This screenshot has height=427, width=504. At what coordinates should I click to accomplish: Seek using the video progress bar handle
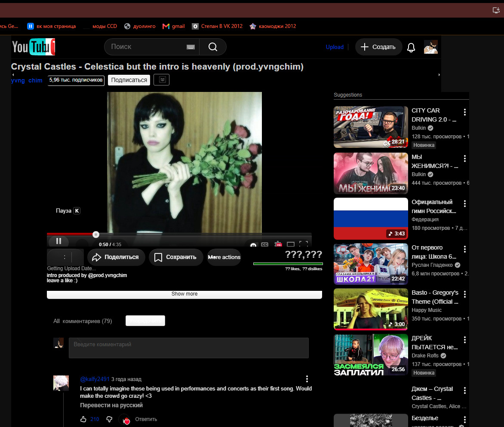(x=96, y=235)
